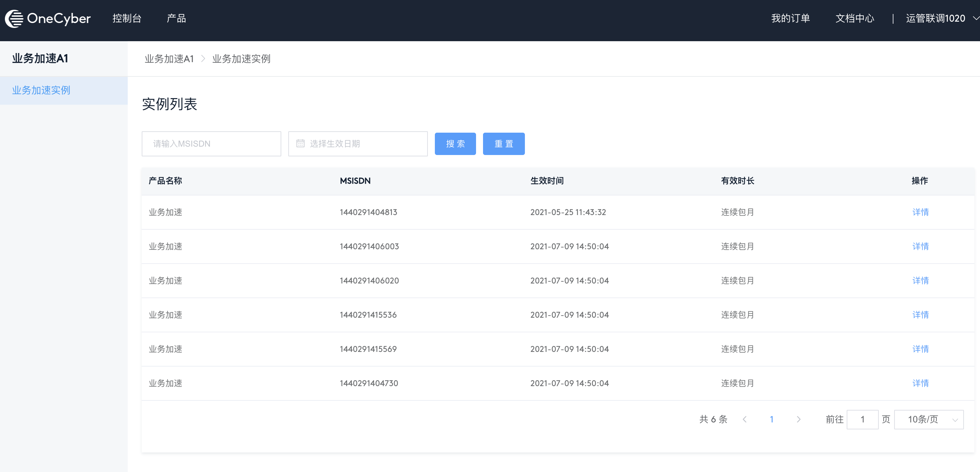The height and width of the screenshot is (472, 980).
Task: Go to next page arrow
Action: [798, 420]
